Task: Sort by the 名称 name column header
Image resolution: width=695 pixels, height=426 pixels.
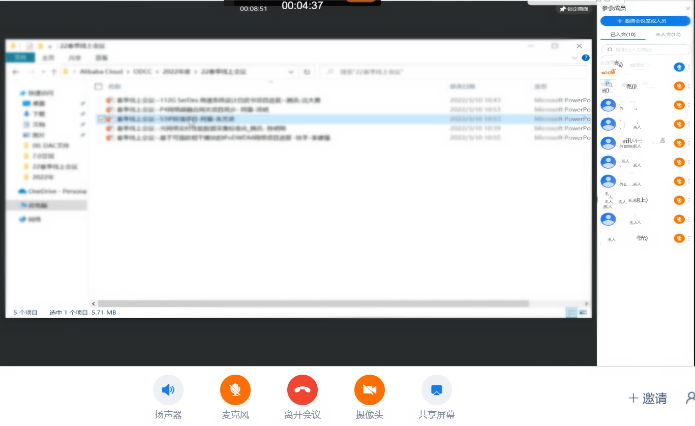Action: (x=114, y=87)
